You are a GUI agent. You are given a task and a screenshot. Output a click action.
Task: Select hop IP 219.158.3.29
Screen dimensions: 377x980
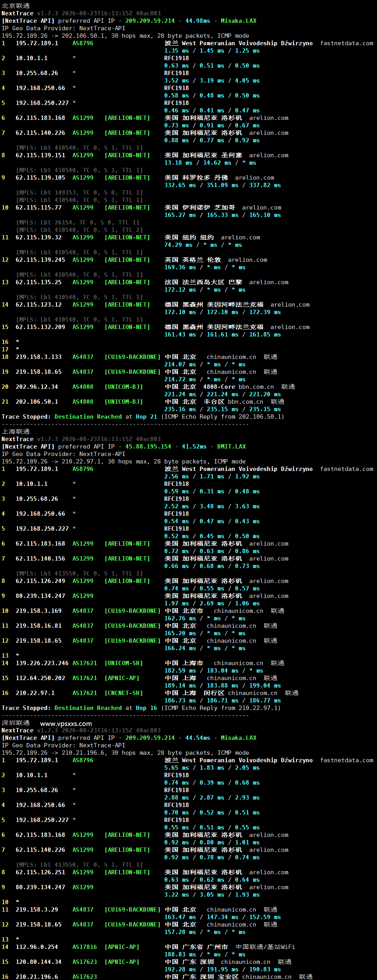[x=37, y=910]
